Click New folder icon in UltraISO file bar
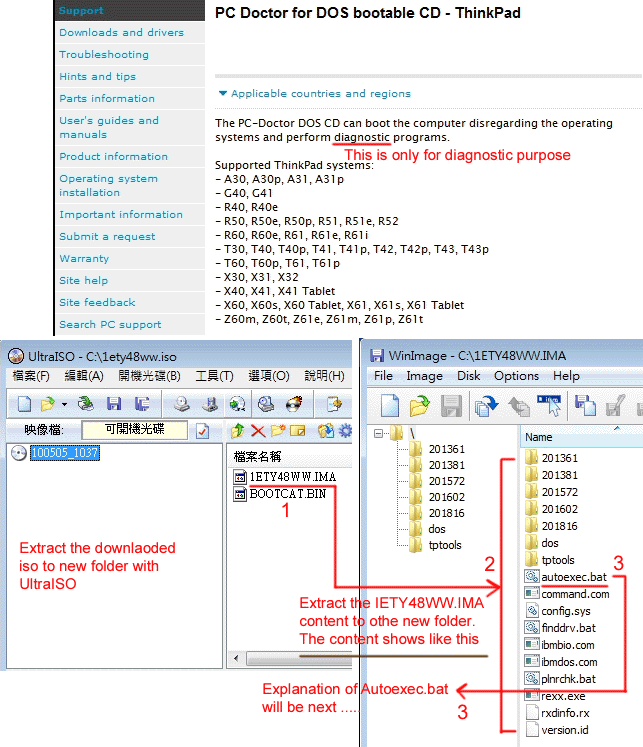 278,431
